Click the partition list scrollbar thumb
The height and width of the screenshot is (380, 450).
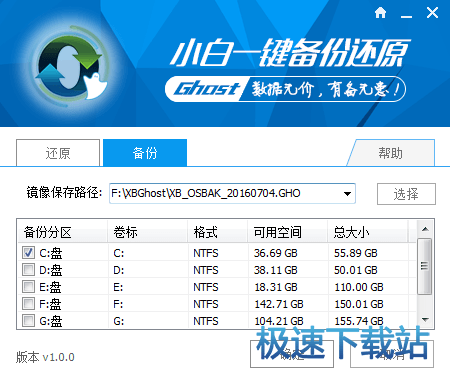[425, 266]
